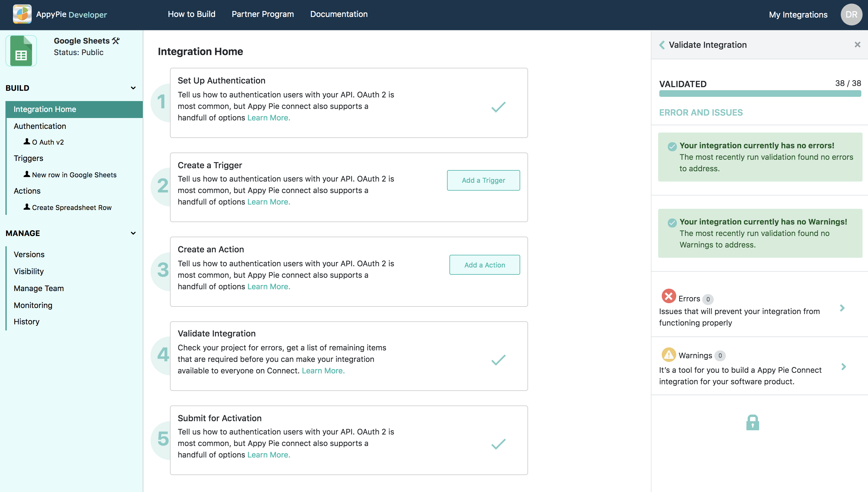
Task: Click the back chevron in Validate Integration
Action: click(662, 45)
